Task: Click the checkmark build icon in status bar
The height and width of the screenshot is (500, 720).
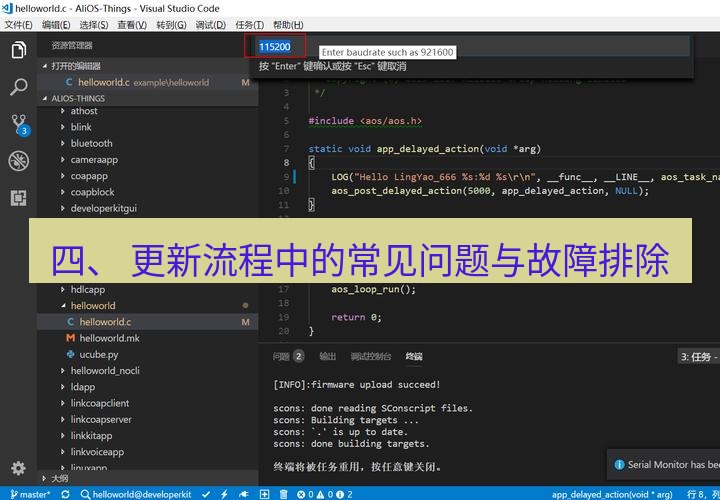Action: coord(206,494)
